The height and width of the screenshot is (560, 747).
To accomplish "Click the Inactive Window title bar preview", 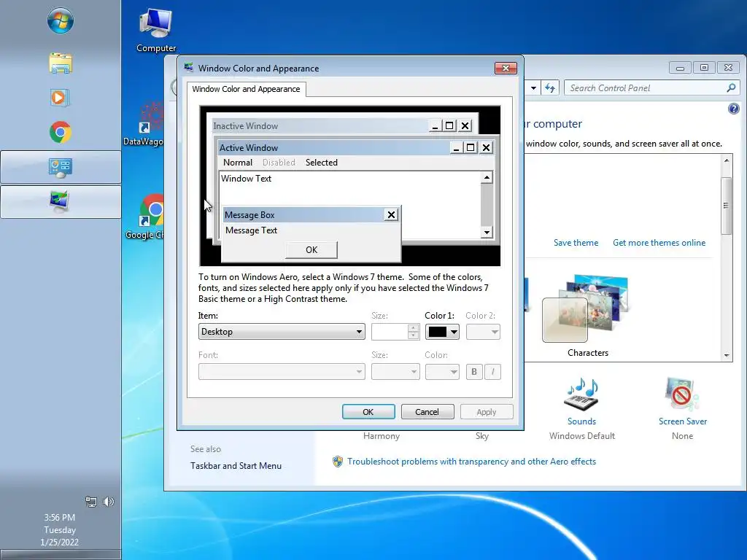I will [343, 125].
